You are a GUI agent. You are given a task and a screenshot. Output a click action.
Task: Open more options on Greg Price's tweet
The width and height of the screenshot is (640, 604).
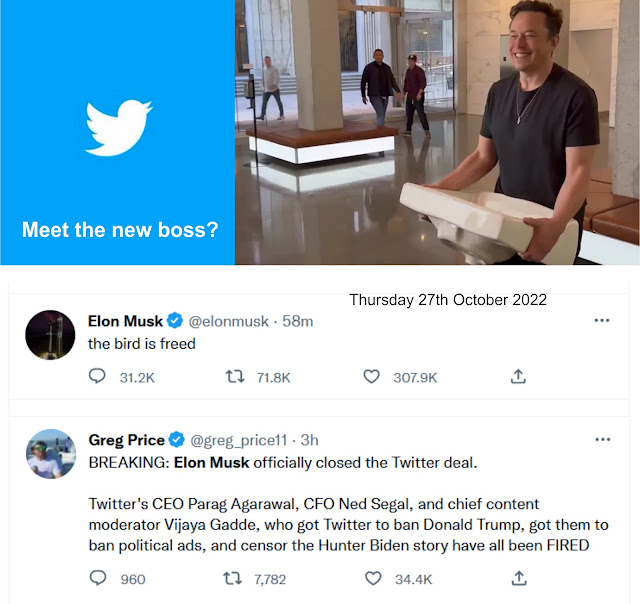603,440
